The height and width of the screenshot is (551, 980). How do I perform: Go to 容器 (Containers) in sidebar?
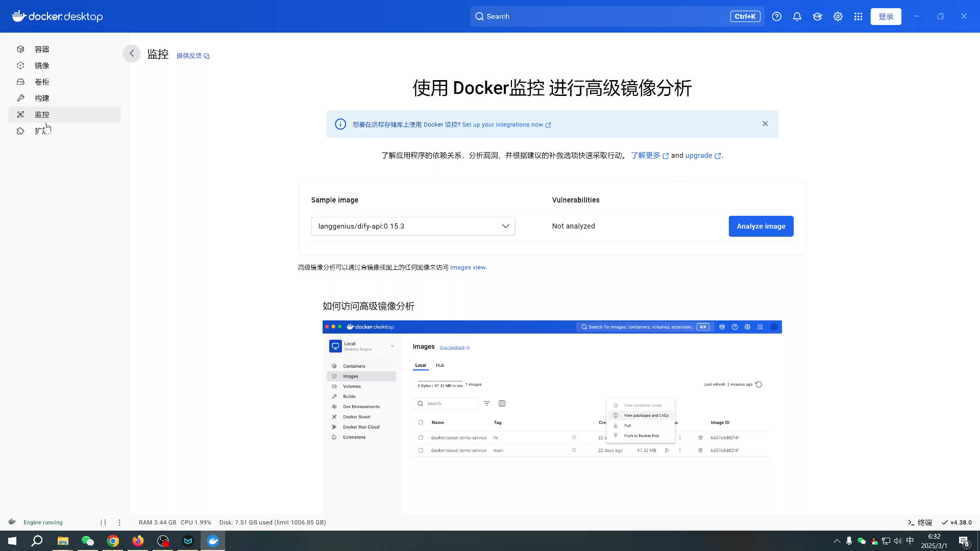coord(42,49)
